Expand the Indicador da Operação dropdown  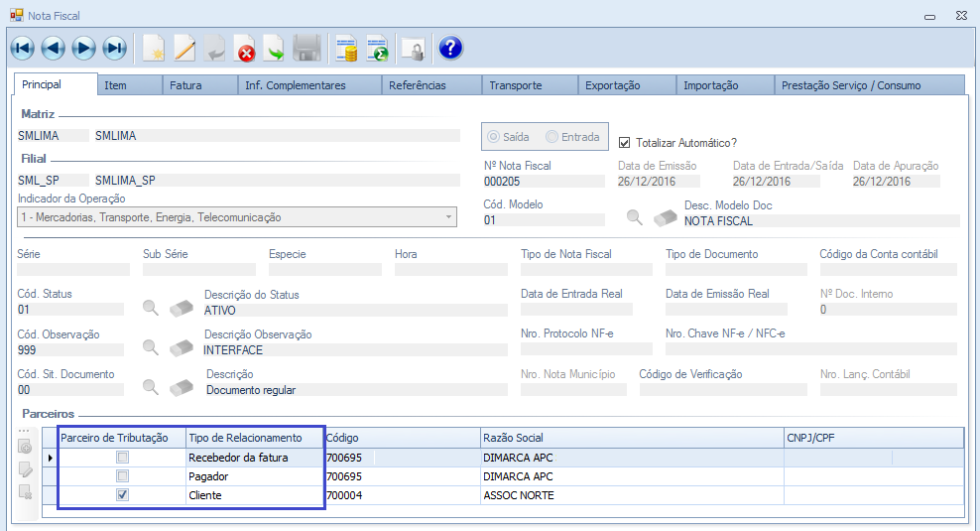(447, 217)
